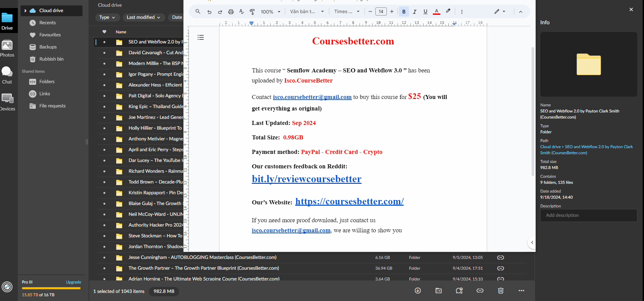The width and height of the screenshot is (644, 301).
Task: Open the Photos section
Action: coord(7,48)
